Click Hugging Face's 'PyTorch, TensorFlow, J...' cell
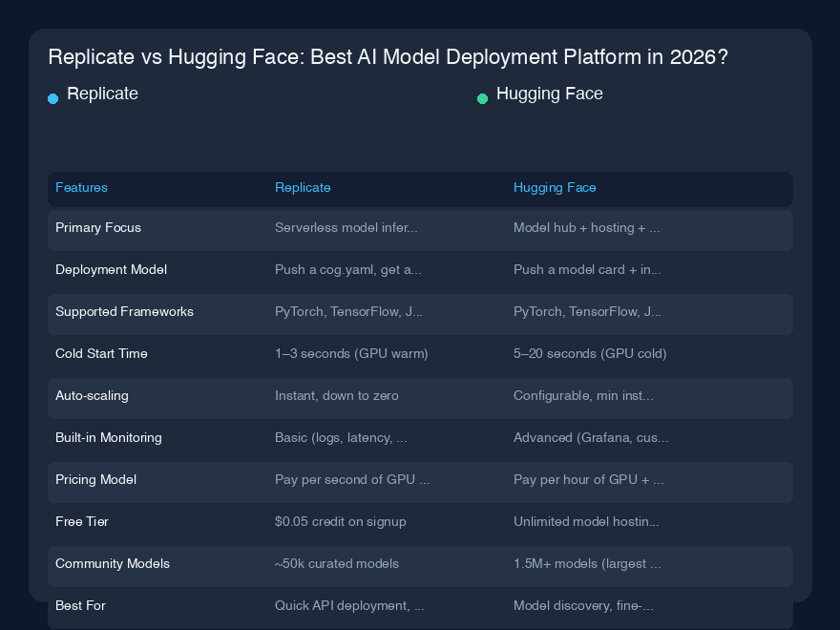This screenshot has height=630, width=840. tap(587, 312)
